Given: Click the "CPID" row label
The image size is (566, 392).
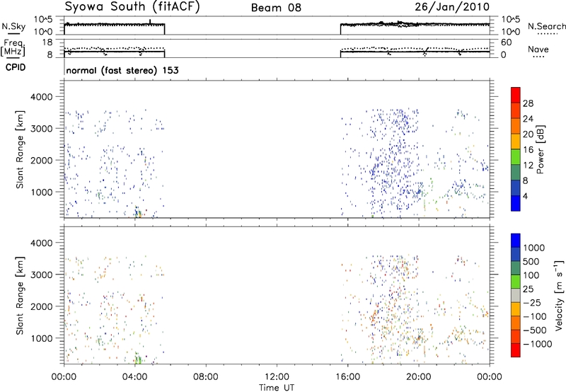Looking at the screenshot, I should pos(16,67).
